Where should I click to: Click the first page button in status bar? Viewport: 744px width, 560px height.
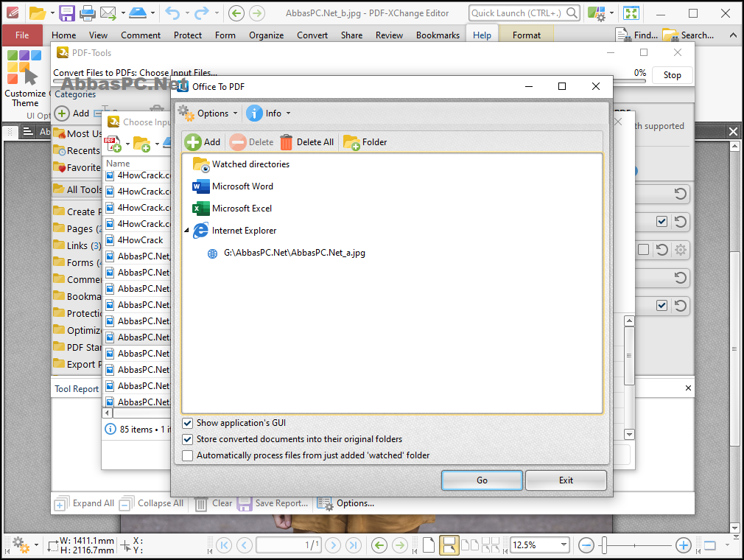tap(224, 545)
